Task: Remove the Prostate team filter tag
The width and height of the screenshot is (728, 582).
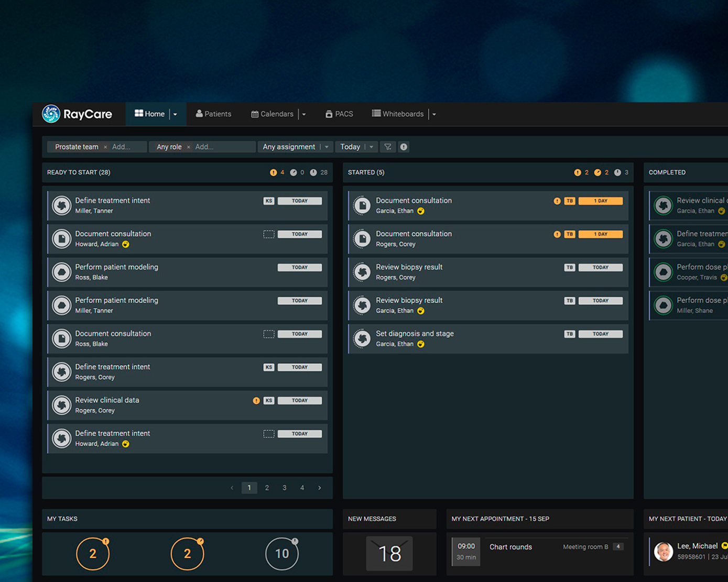Action: [x=105, y=147]
